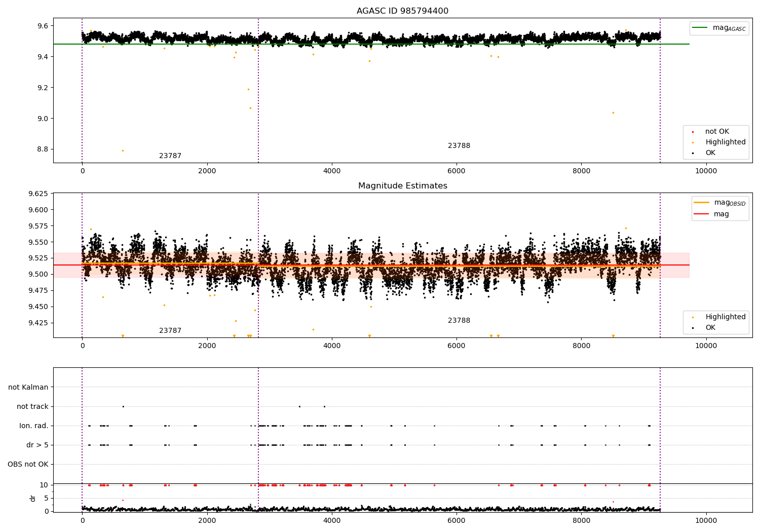Click x-axis tick 10000 under AGASC ID plot
Viewport: 760px width, 532px height.
[x=706, y=171]
